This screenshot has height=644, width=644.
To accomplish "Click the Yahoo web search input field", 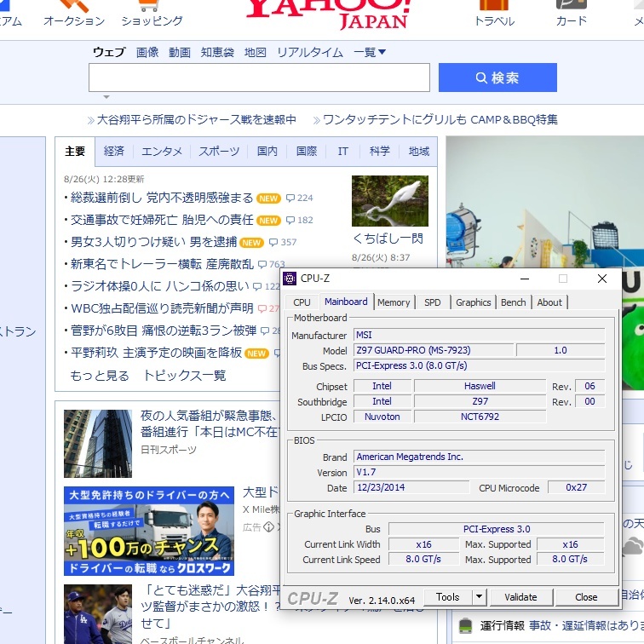I will (x=259, y=78).
